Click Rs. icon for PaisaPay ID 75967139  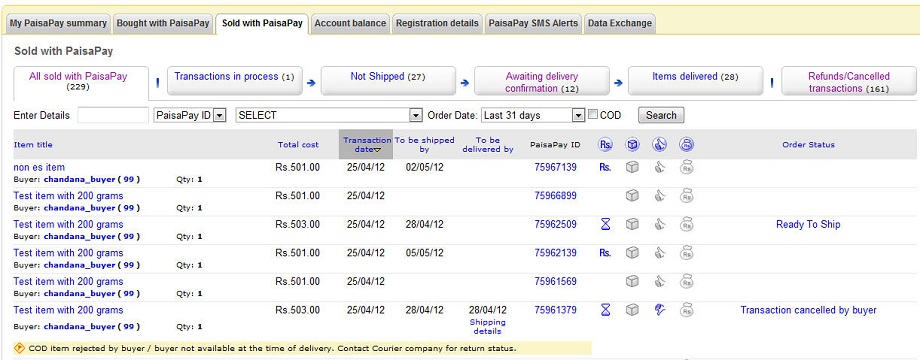[605, 167]
